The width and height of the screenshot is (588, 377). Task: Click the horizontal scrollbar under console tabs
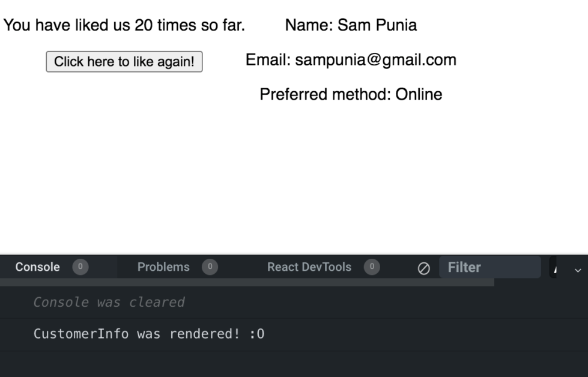click(246, 282)
